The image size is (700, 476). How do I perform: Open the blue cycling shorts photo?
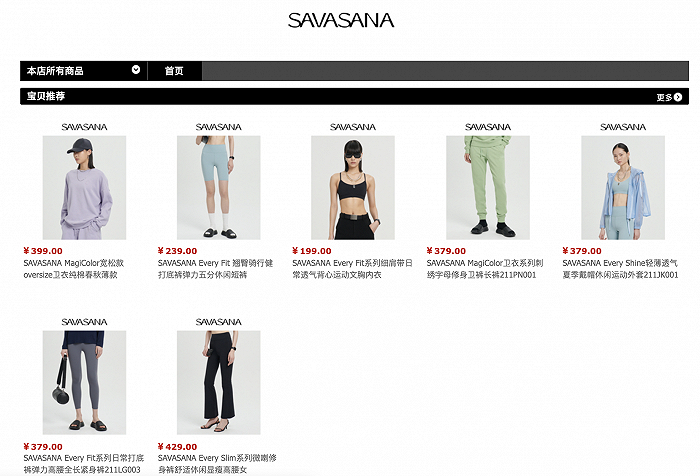pyautogui.click(x=219, y=188)
